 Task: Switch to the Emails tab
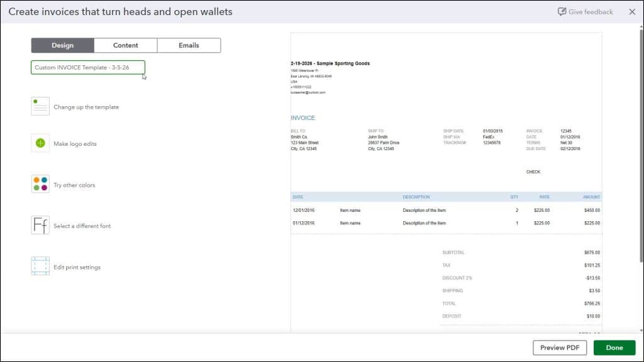(189, 45)
